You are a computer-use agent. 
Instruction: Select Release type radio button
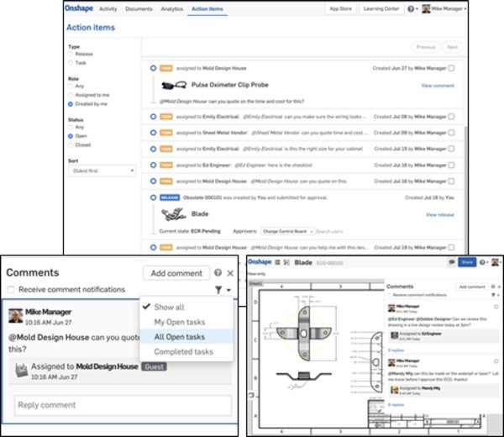point(71,54)
